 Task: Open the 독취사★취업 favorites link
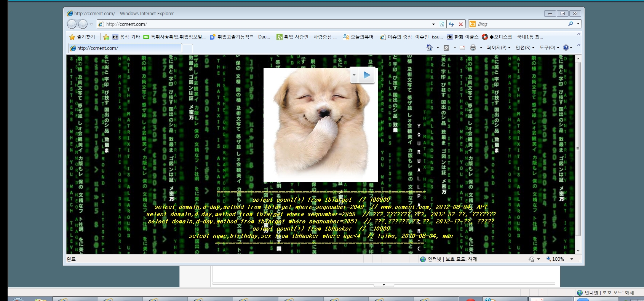coord(174,37)
